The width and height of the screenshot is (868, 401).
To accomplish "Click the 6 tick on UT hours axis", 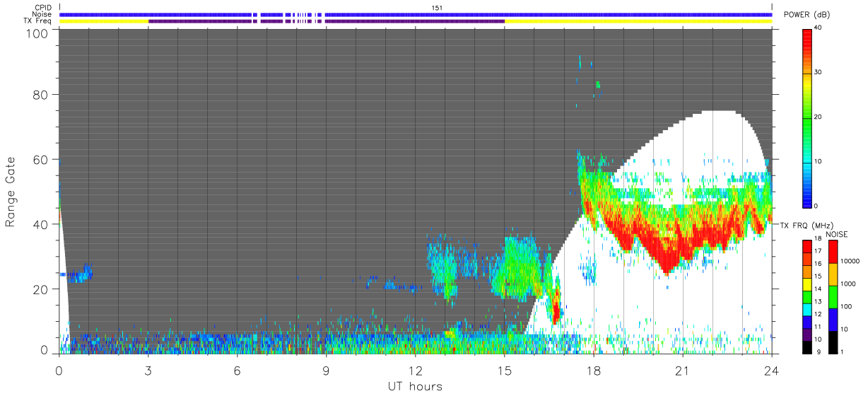I will [237, 370].
